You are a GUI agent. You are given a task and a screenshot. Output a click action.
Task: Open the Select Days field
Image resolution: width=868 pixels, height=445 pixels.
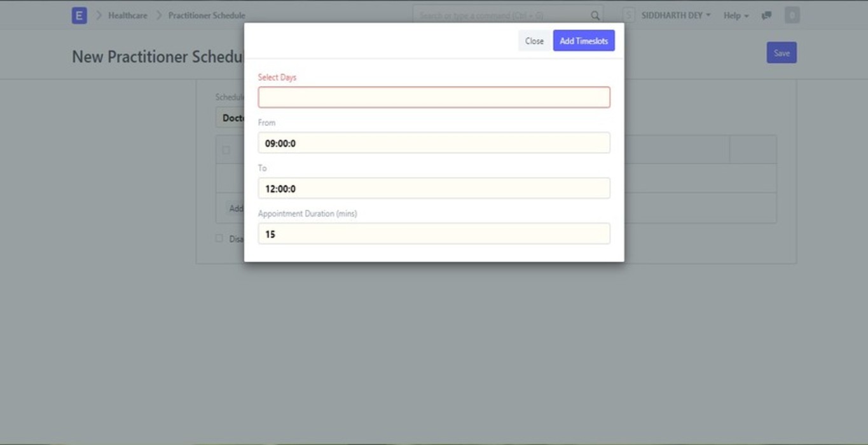tap(434, 97)
